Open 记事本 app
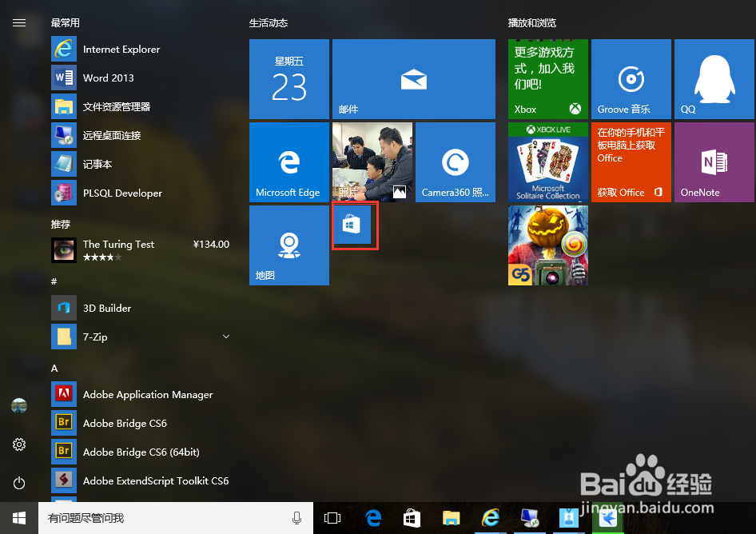 pos(141,164)
